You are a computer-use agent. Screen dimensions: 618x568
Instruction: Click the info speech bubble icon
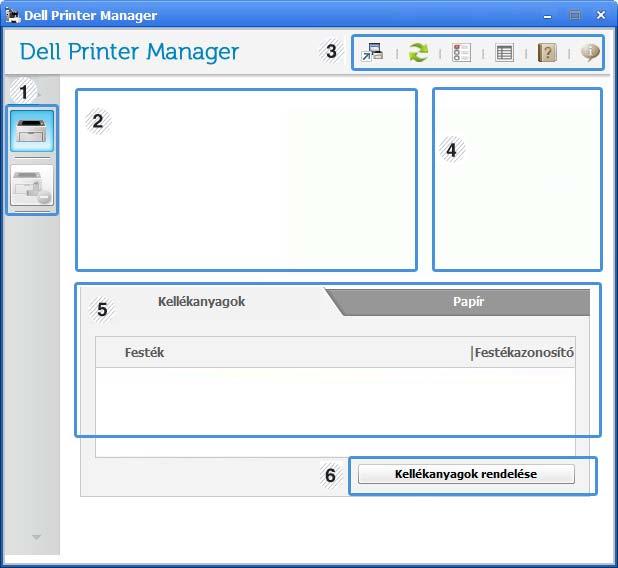click(x=590, y=52)
